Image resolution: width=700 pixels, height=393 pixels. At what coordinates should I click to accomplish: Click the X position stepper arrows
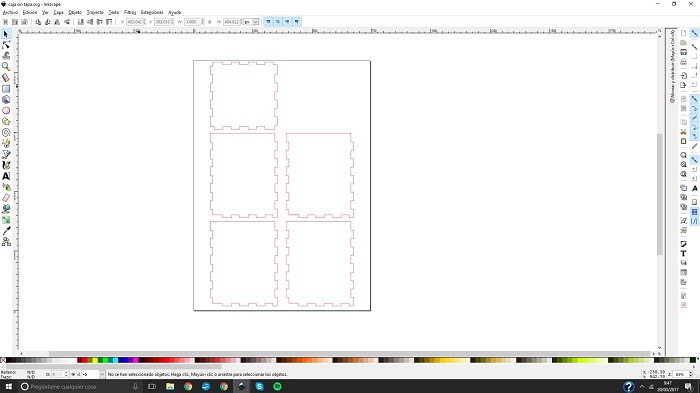pyautogui.click(x=144, y=21)
